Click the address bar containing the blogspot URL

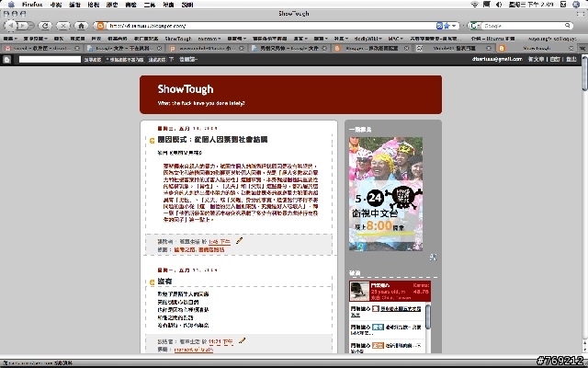point(272,26)
